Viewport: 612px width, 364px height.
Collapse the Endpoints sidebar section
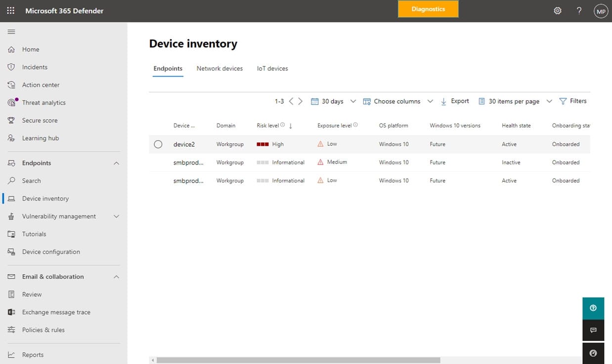(x=117, y=163)
